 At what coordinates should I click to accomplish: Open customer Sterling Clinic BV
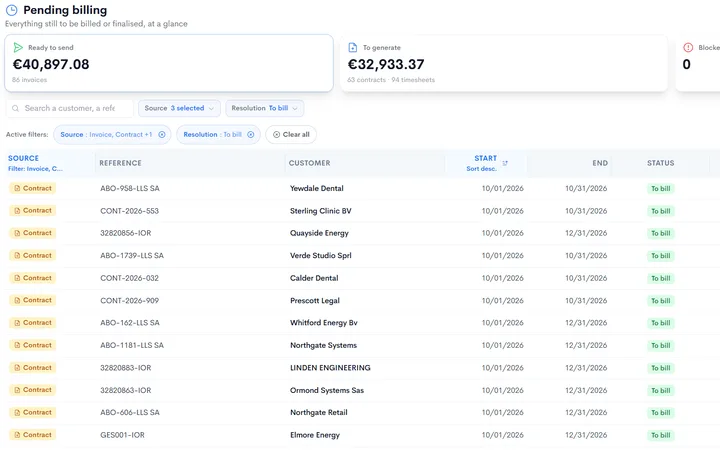point(321,211)
